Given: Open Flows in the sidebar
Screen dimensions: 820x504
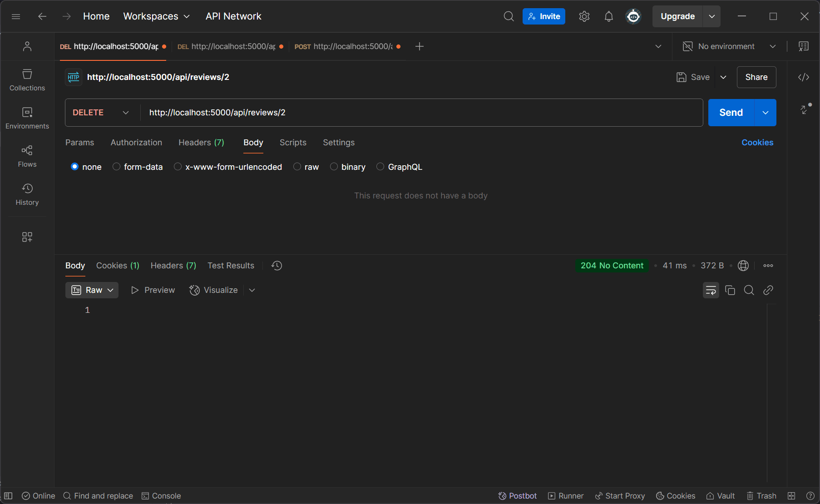Looking at the screenshot, I should tap(27, 156).
